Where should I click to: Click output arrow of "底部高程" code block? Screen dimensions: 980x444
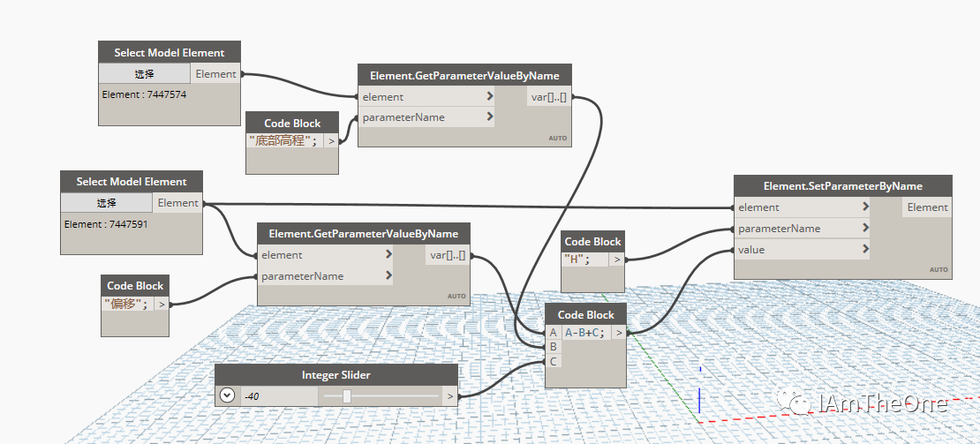pyautogui.click(x=331, y=141)
